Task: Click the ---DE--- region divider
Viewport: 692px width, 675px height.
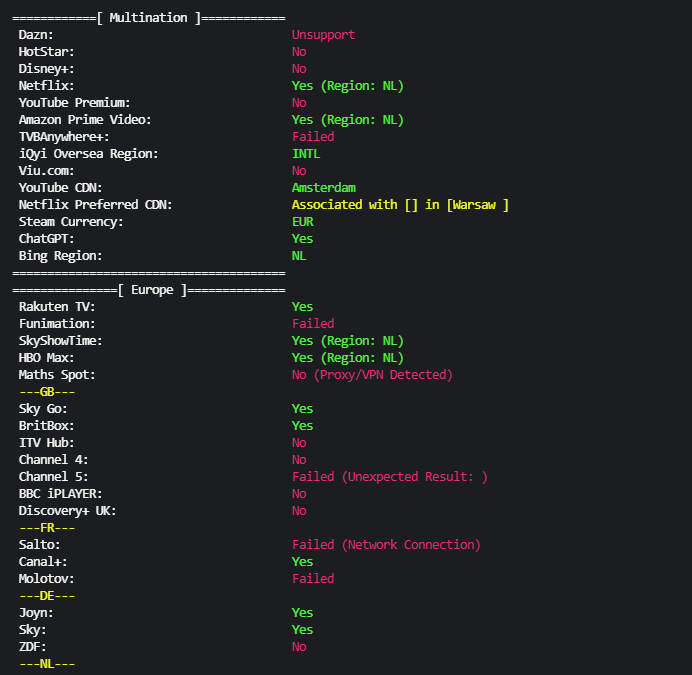Action: pyautogui.click(x=47, y=596)
